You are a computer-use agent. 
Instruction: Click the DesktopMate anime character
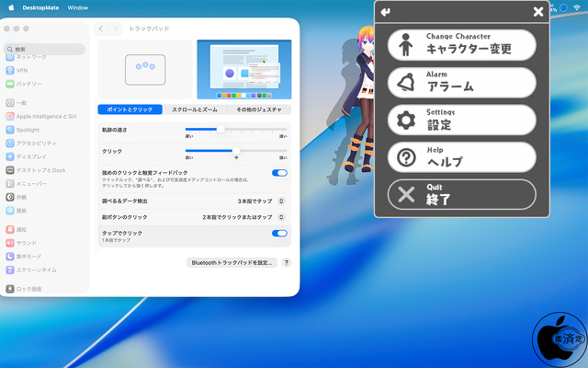[x=359, y=101]
